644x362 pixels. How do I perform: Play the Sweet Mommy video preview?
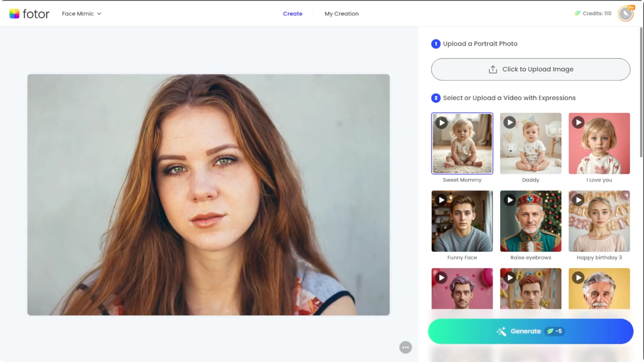pyautogui.click(x=442, y=123)
